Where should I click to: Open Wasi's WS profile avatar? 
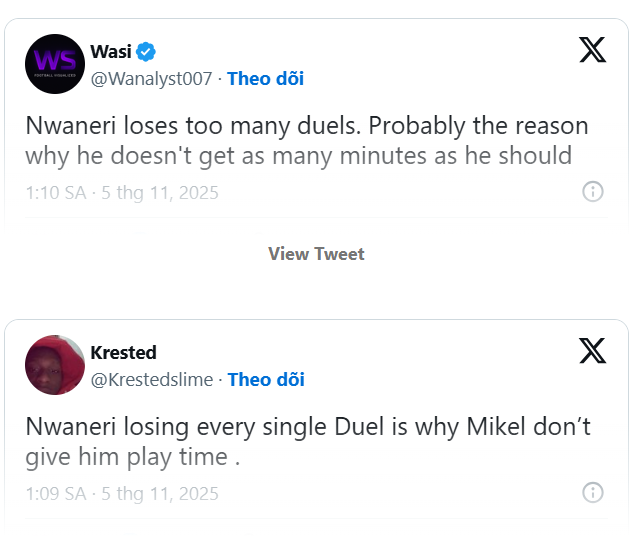[x=55, y=64]
